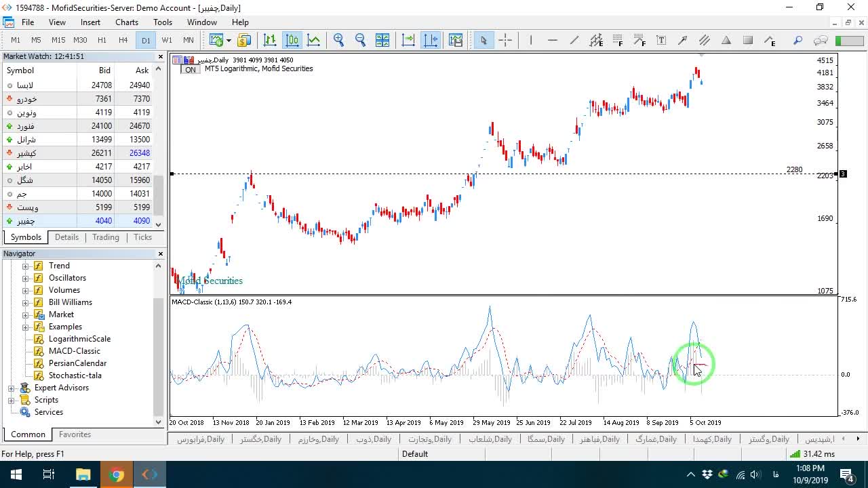Viewport: 868px width, 488px height.
Task: Open MACD-Classic indicator in Navigator
Action: (x=75, y=351)
